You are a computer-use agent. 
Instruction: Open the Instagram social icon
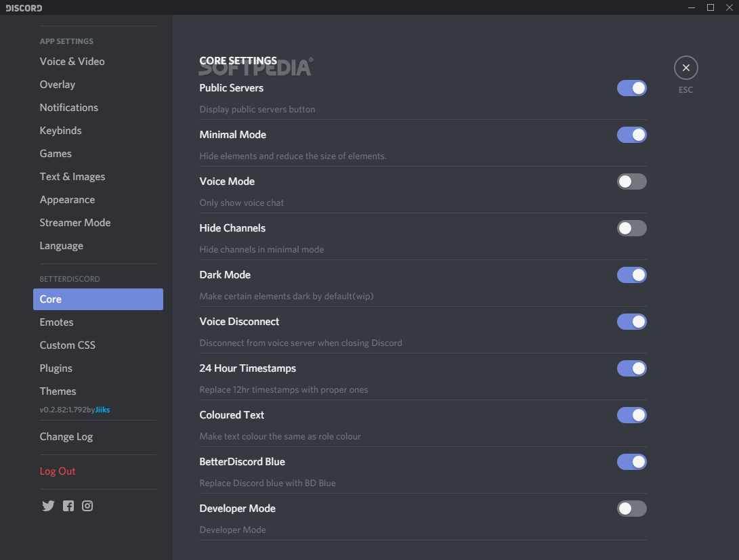point(87,506)
